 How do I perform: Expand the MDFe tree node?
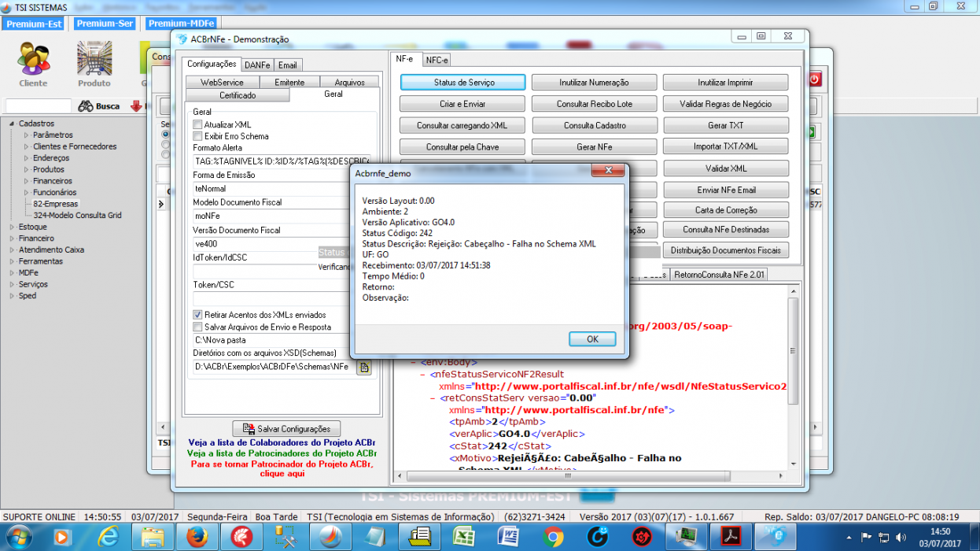point(12,272)
